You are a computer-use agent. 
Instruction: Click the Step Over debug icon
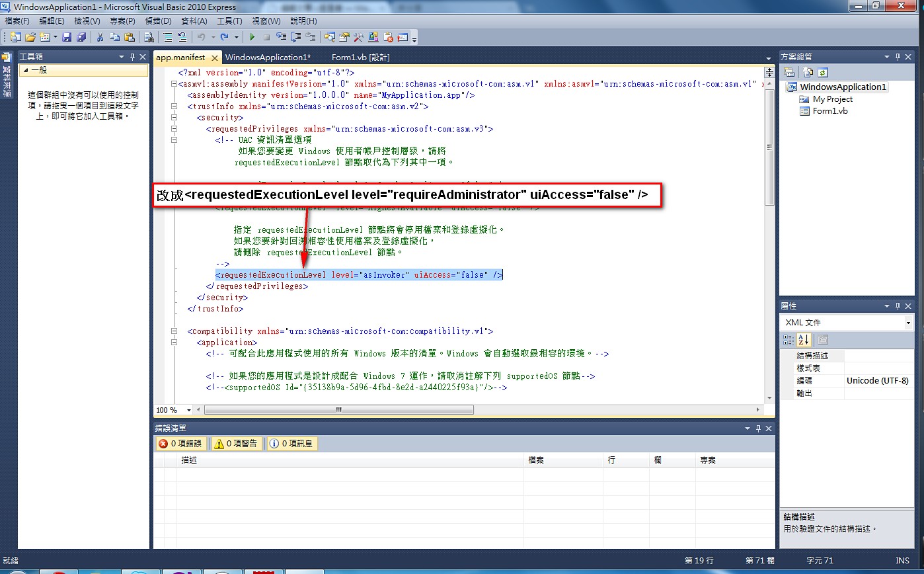pyautogui.click(x=296, y=37)
